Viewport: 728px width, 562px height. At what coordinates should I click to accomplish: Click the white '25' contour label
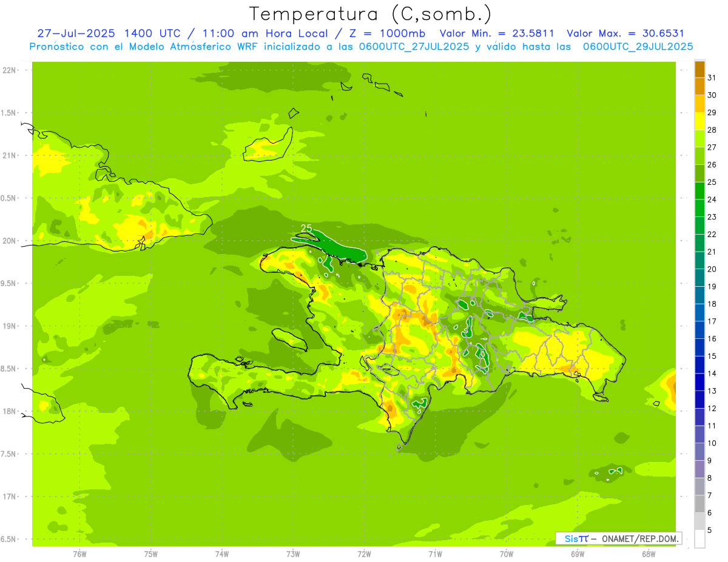306,229
